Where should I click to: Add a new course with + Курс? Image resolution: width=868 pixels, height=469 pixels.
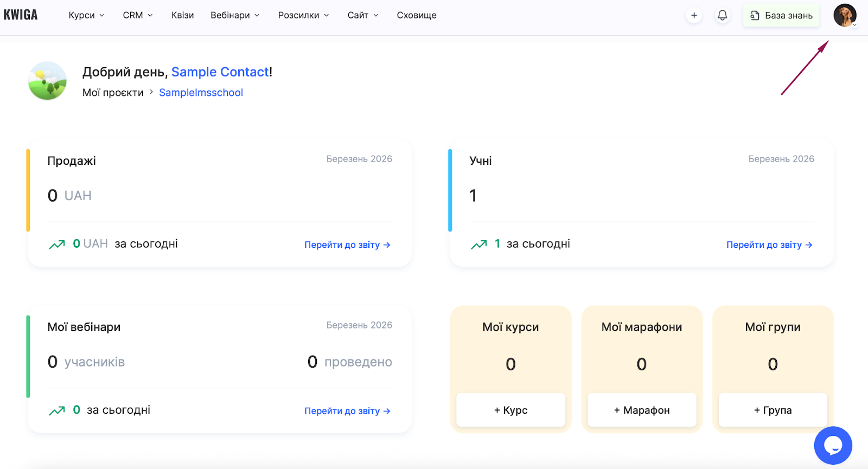click(510, 410)
